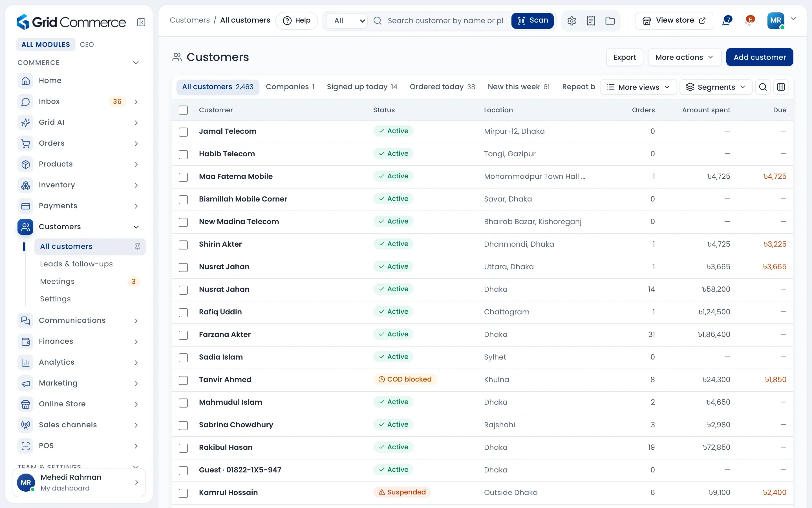Image resolution: width=812 pixels, height=508 pixels.
Task: Open Leads & follow-ups submenu item
Action: tap(76, 264)
